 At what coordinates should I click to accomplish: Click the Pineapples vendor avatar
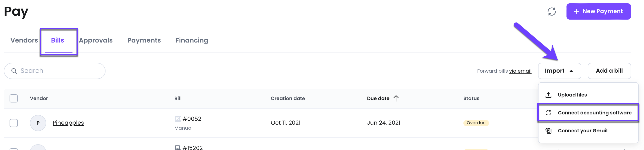[38, 123]
